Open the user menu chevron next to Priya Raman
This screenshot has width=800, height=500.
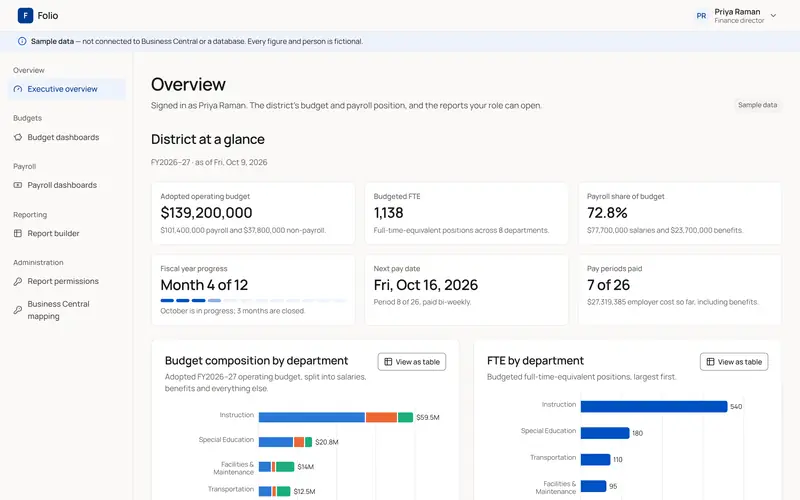pyautogui.click(x=773, y=16)
